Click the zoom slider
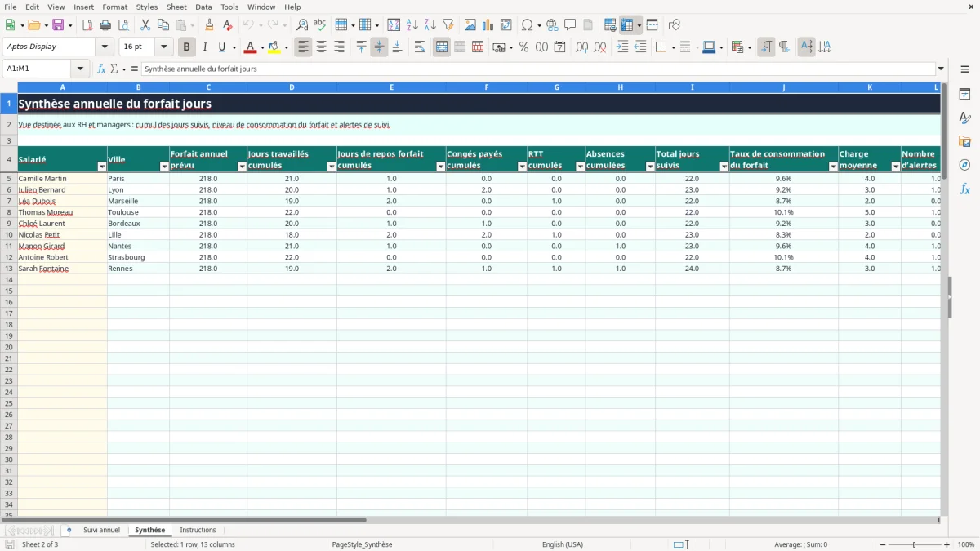Viewport: 980px width, 551px height. [915, 544]
